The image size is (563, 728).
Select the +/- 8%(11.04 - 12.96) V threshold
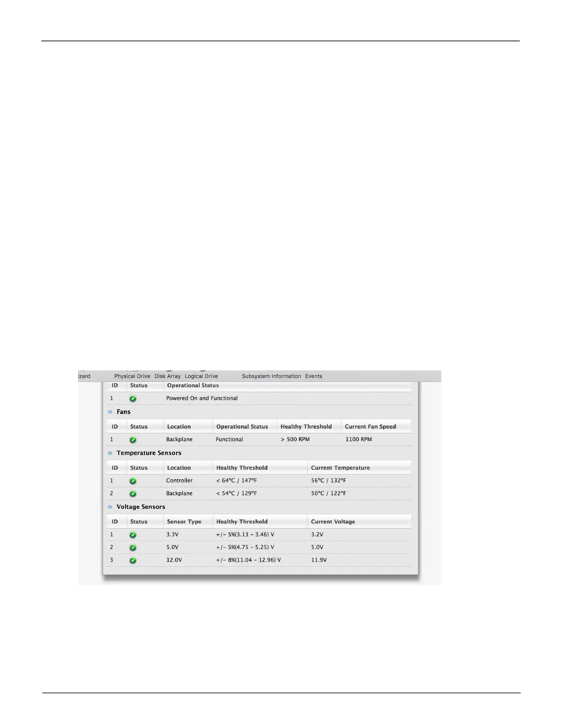[x=248, y=560]
